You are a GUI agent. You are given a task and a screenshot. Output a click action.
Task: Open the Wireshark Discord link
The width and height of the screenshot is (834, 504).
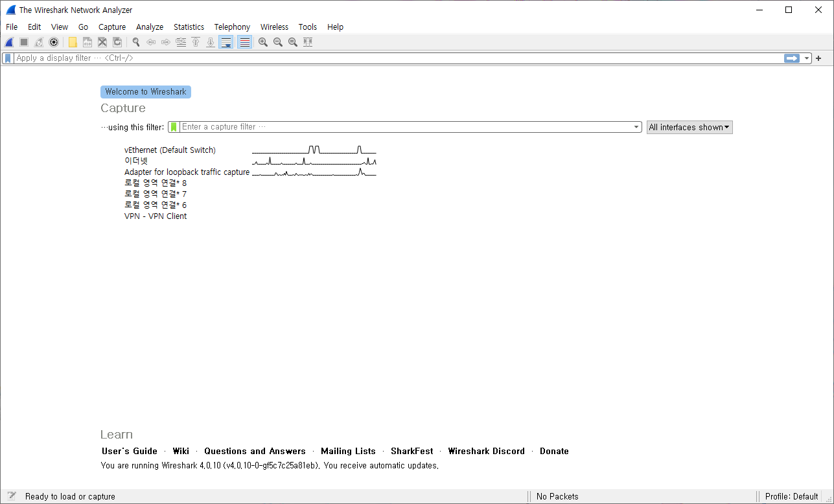487,452
